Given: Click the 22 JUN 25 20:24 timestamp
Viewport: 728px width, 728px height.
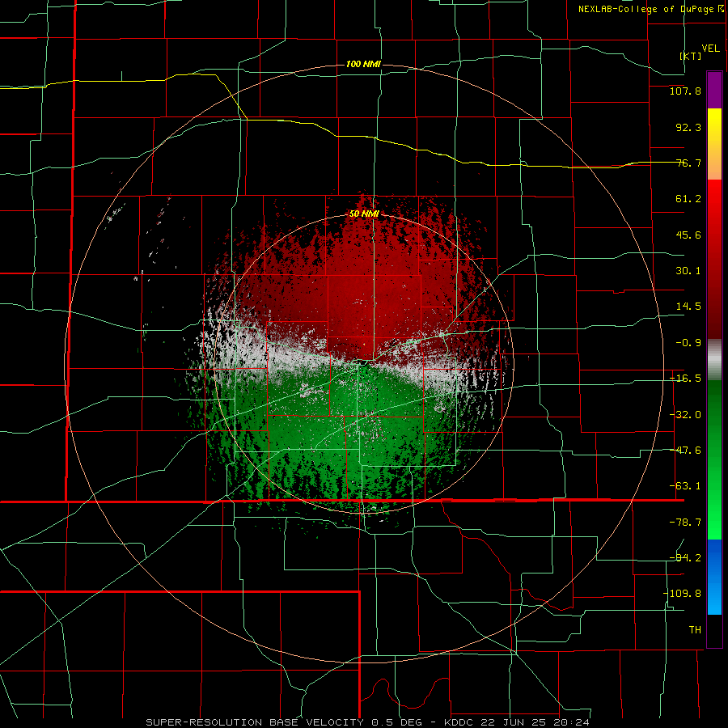Looking at the screenshot, I should pyautogui.click(x=537, y=722).
